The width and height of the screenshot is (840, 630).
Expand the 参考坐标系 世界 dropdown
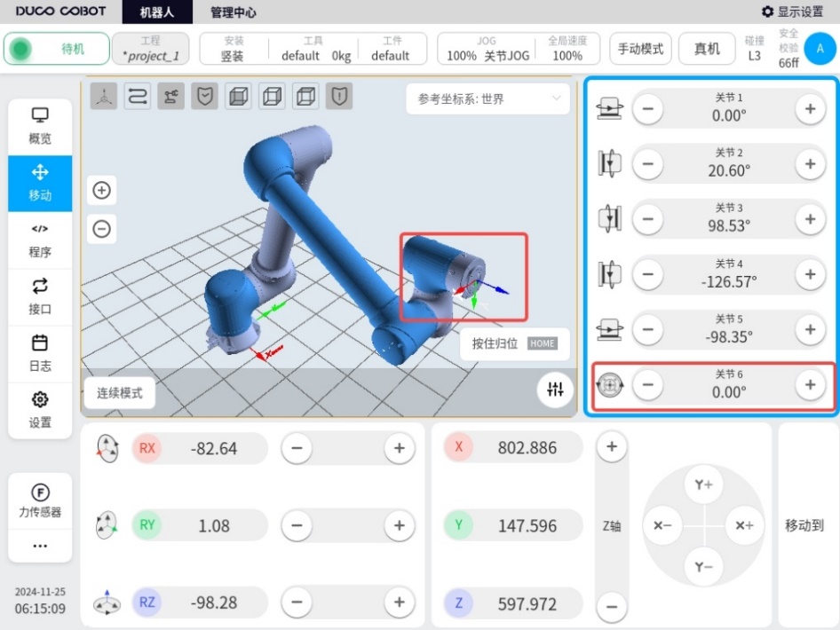click(487, 99)
